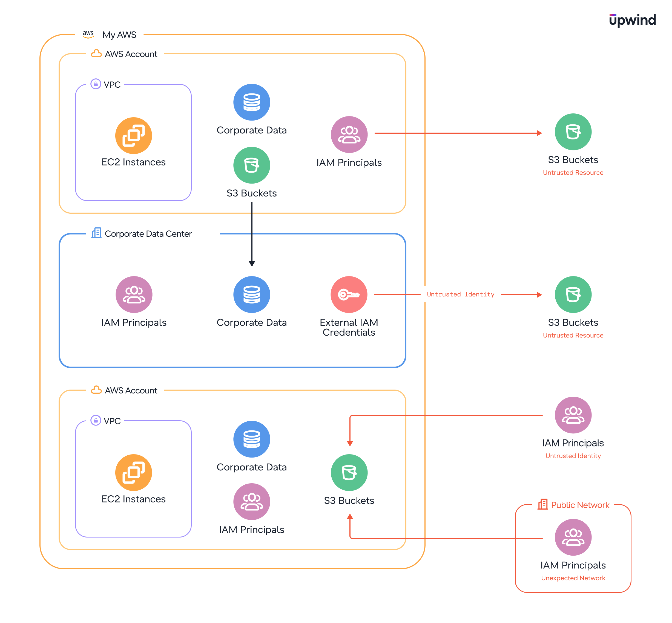Select IAM Principals icon in Corporate Data Center
The width and height of the screenshot is (672, 623).
pos(134,295)
